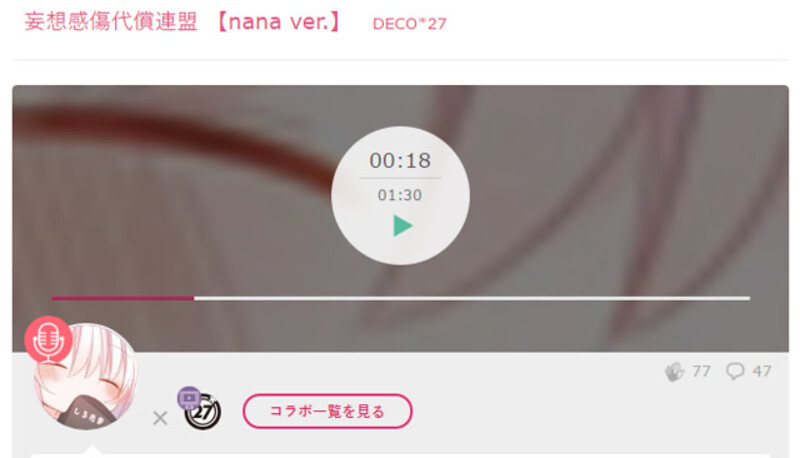
Task: Click the 00:18 elapsed time display
Action: coord(400,161)
